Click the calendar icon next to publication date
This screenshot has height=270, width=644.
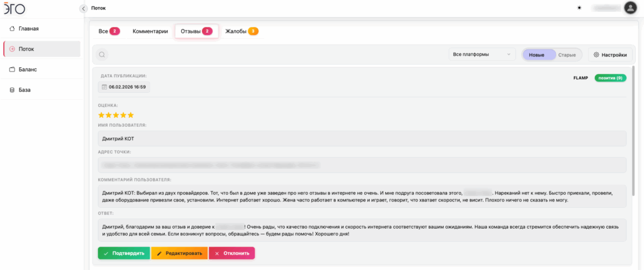104,87
